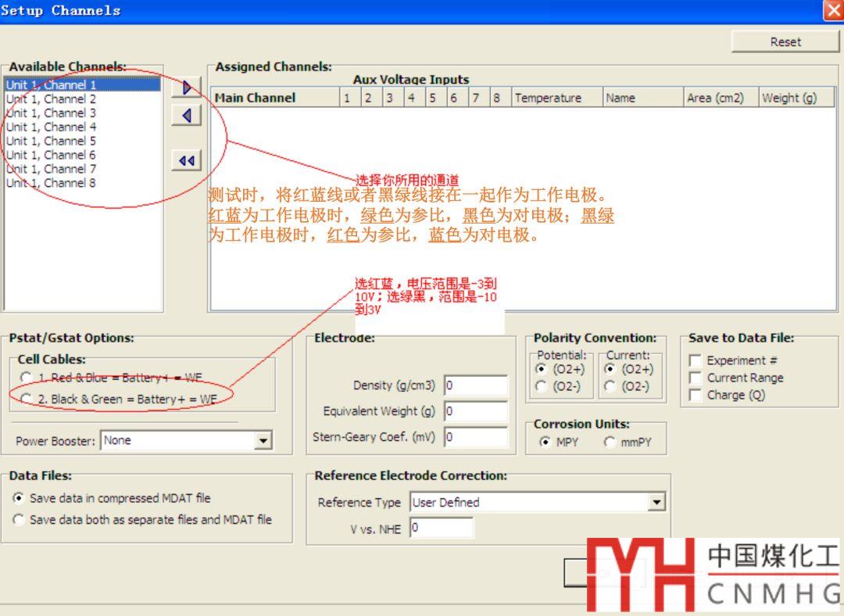Image resolution: width=844 pixels, height=616 pixels.
Task: Select Red & Blue cell cable option
Action: pyautogui.click(x=27, y=378)
